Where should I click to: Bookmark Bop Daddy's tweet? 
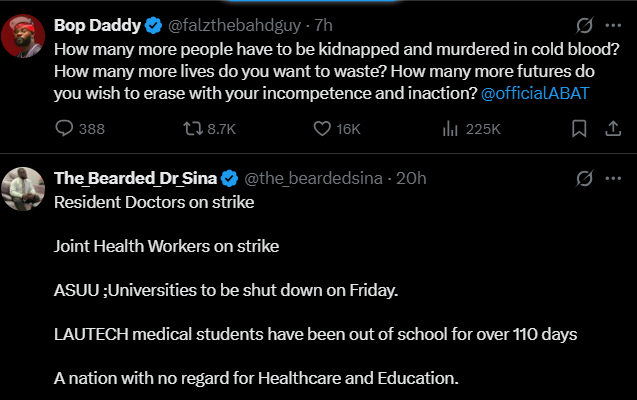point(578,128)
